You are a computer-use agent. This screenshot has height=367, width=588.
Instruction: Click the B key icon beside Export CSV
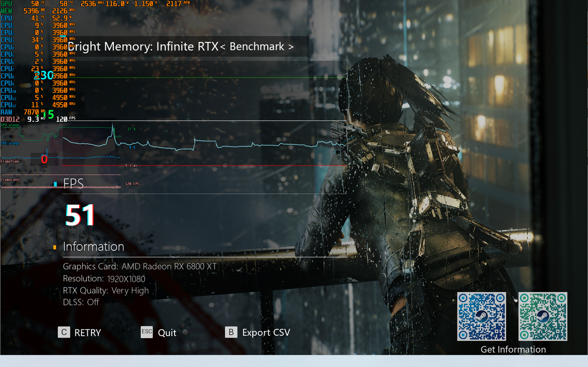point(231,332)
